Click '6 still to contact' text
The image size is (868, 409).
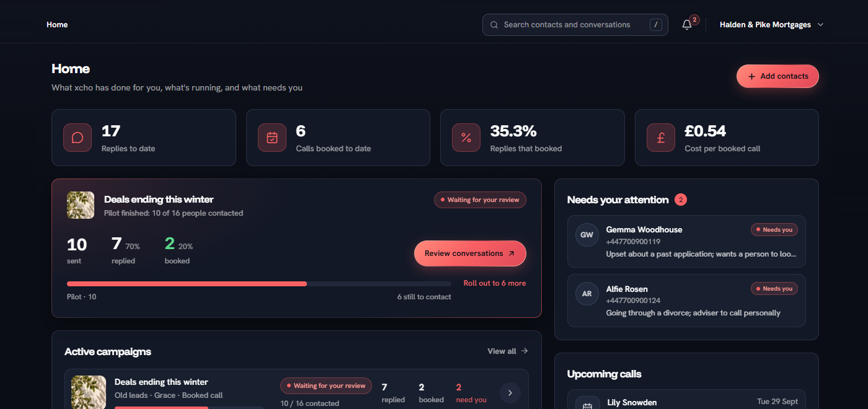(424, 297)
